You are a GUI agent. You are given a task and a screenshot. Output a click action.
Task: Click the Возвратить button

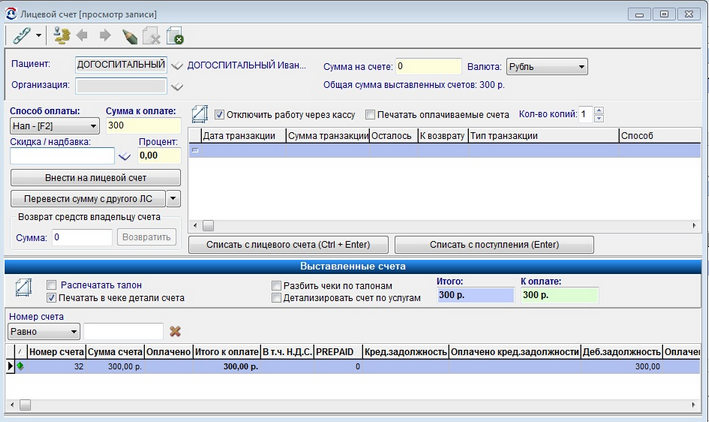coord(147,237)
